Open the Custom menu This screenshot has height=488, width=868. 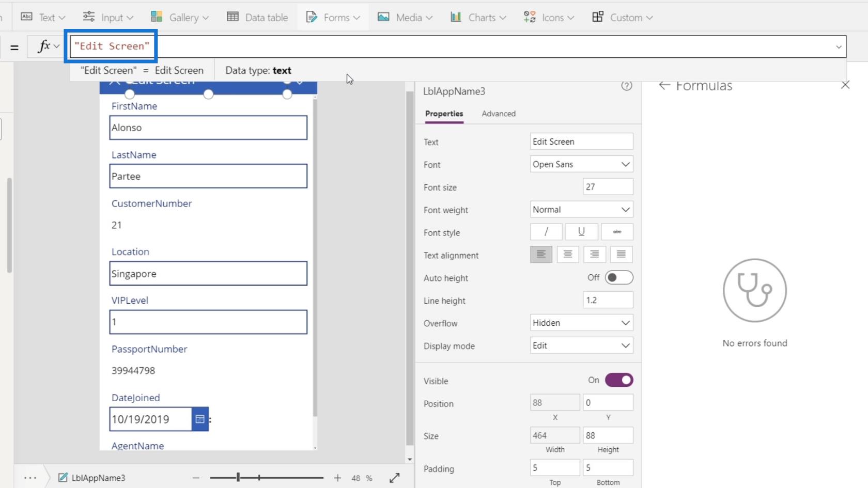click(x=622, y=17)
